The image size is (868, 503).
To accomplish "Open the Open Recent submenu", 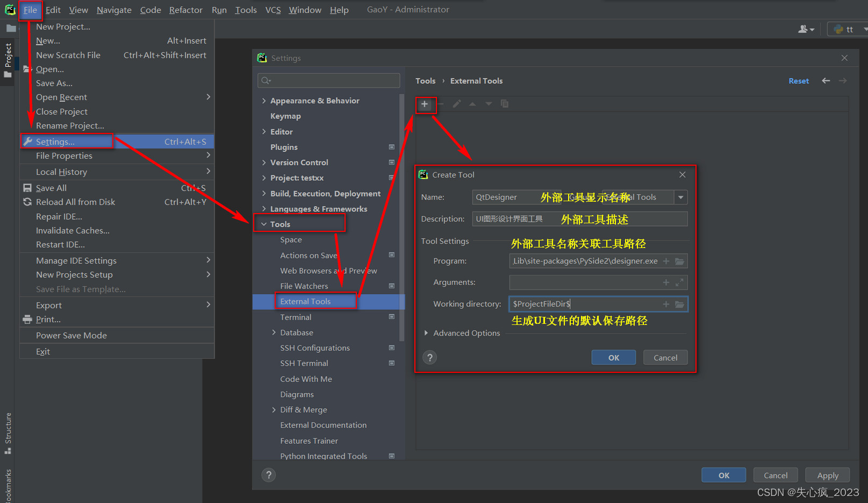I will 117,97.
